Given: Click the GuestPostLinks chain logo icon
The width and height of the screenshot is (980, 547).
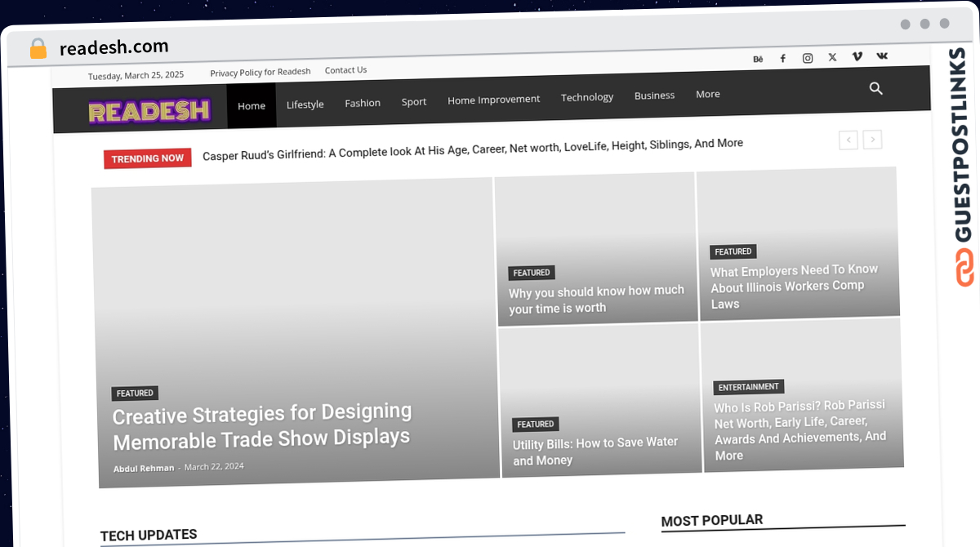Looking at the screenshot, I should click(x=964, y=267).
